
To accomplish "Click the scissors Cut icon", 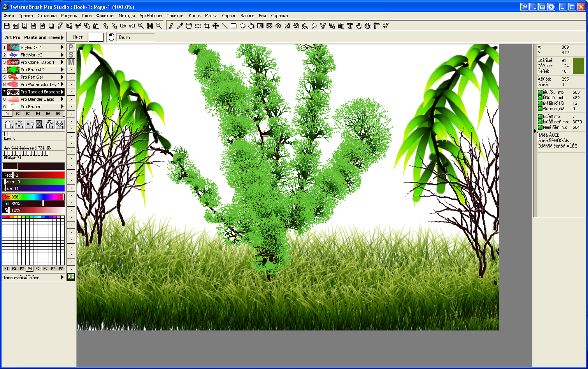I will pyautogui.click(x=78, y=26).
